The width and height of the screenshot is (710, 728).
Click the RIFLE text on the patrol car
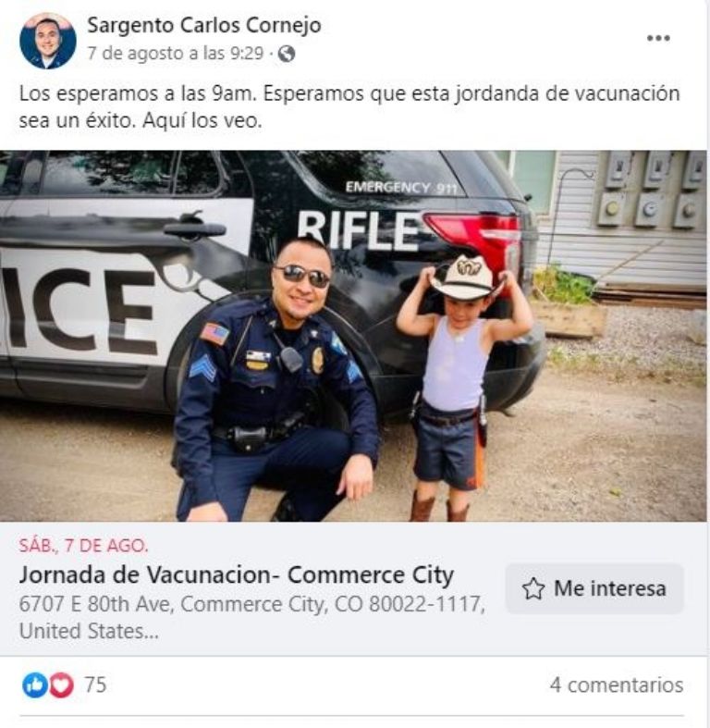pos(358,230)
